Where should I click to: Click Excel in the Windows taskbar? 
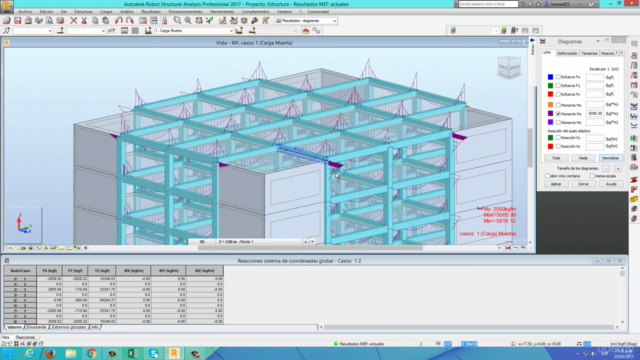click(x=133, y=353)
